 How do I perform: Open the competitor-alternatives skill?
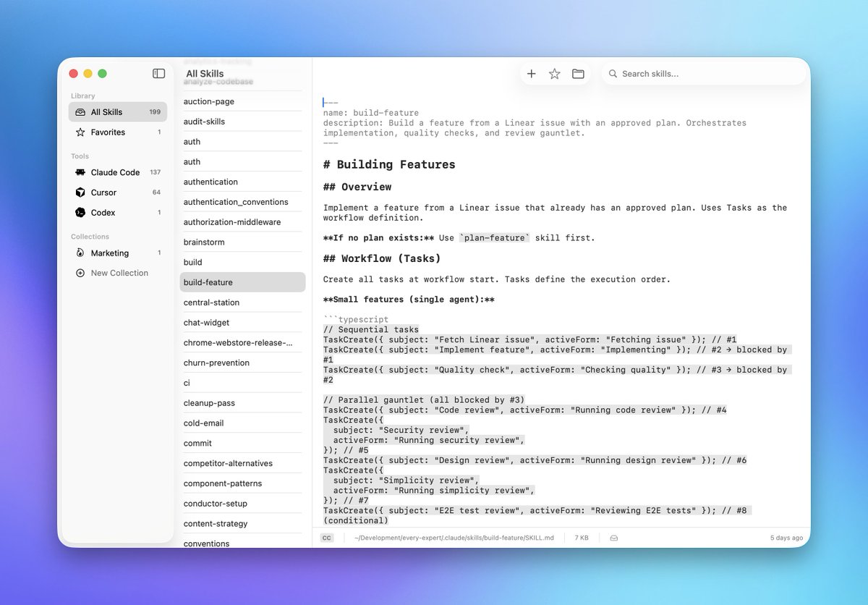click(x=242, y=463)
